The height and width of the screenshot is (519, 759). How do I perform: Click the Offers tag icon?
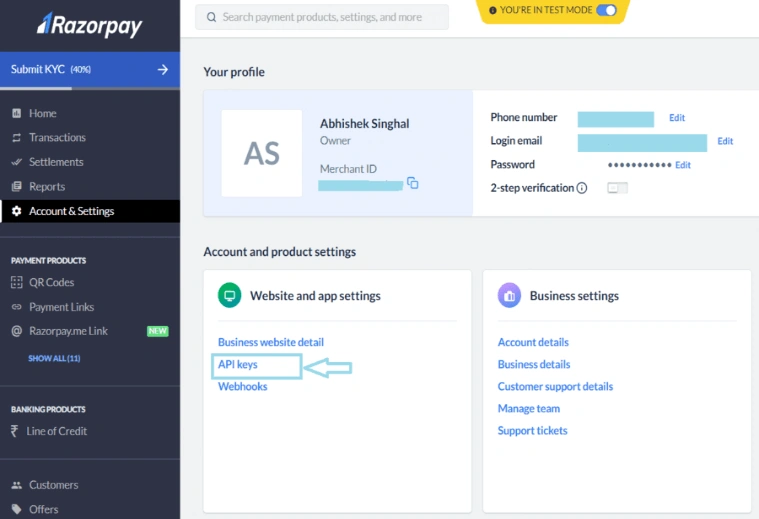tap(16, 509)
